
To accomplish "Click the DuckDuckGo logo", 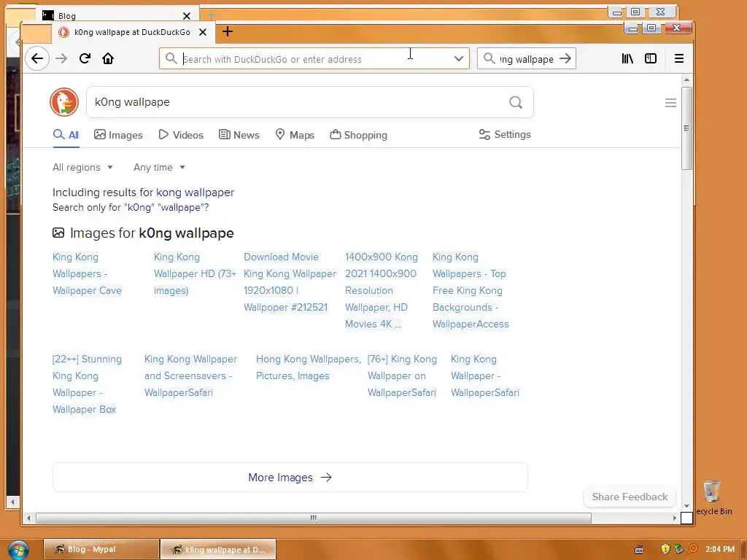I will click(x=64, y=102).
